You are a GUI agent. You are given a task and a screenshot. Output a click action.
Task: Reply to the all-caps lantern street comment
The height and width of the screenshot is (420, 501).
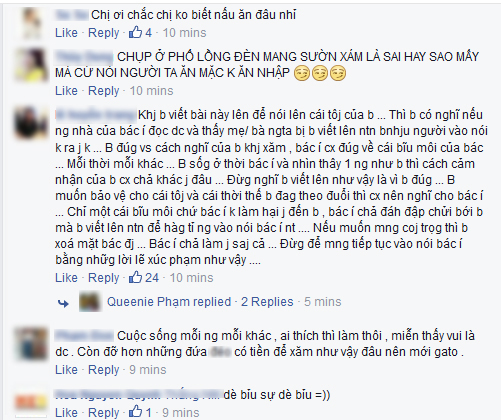[104, 91]
